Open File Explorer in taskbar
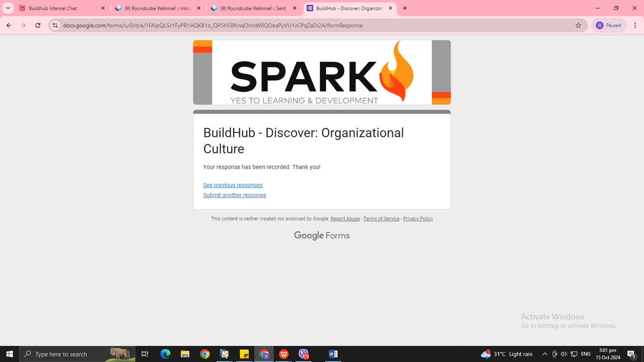The height and width of the screenshot is (362, 644). pos(185,354)
